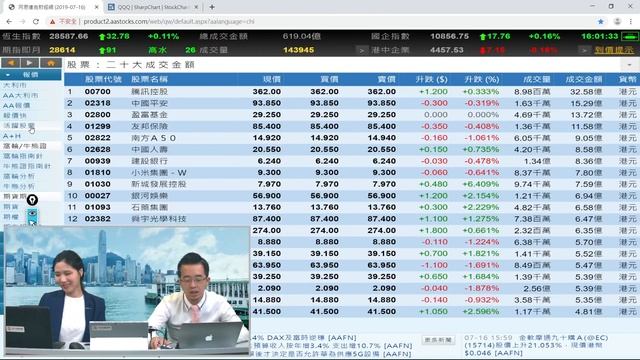The width and height of the screenshot is (640, 360).
Task: Switch to the first AAStocks browser tab
Action: pos(52,7)
